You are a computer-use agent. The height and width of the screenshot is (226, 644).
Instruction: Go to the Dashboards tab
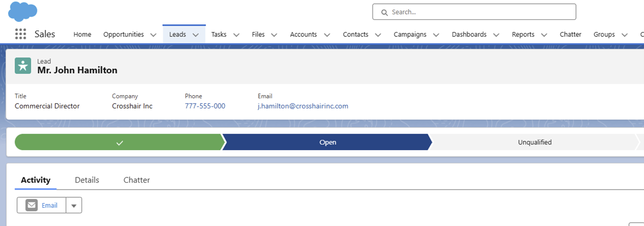(x=469, y=34)
